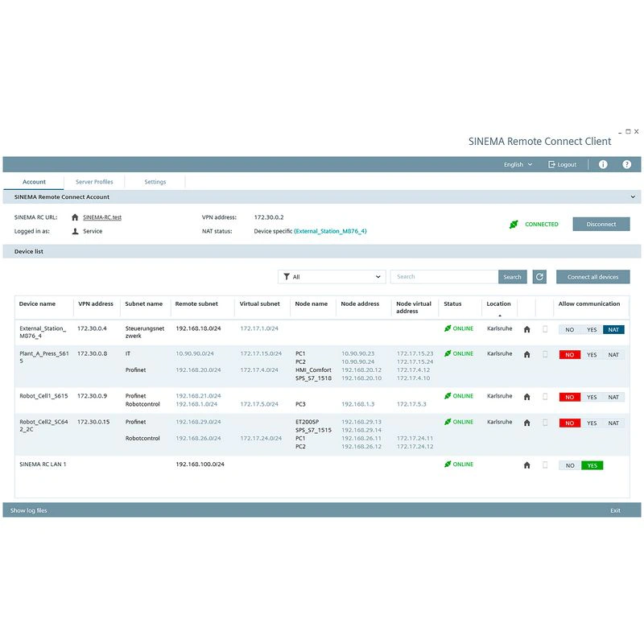Click remote subnet 192.168.100.0/24

(200, 464)
